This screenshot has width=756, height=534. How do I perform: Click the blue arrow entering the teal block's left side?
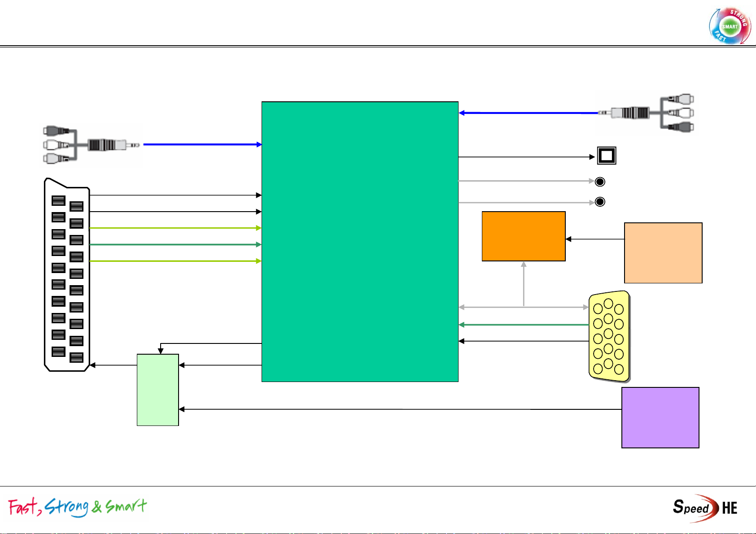202,144
